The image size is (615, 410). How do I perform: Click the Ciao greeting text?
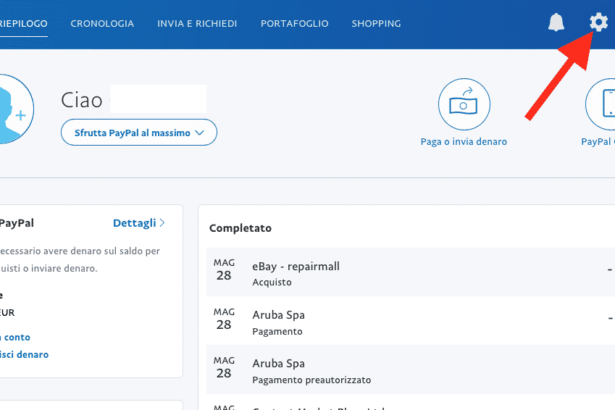(x=82, y=100)
